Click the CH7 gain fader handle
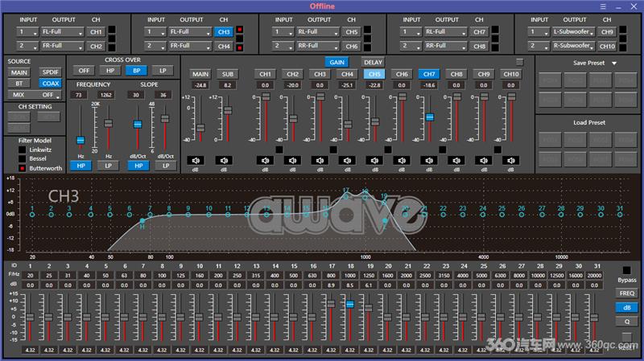This screenshot has height=361, width=644. (x=430, y=117)
